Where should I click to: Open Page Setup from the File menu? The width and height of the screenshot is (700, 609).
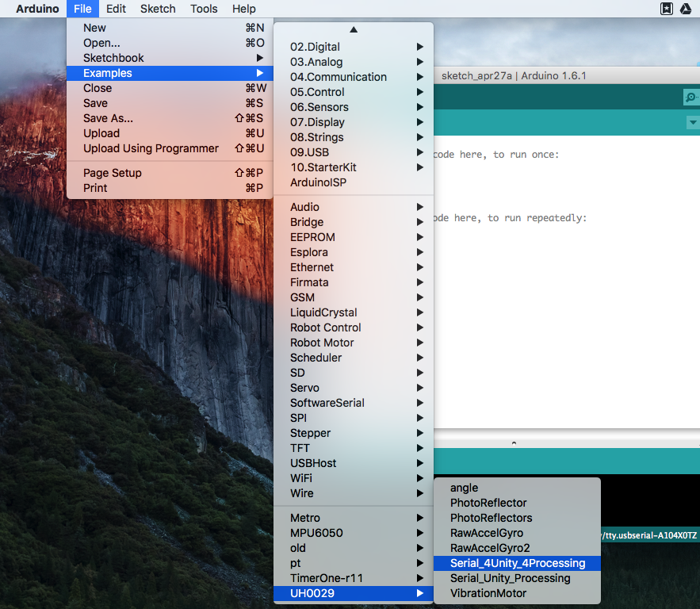click(x=170, y=173)
